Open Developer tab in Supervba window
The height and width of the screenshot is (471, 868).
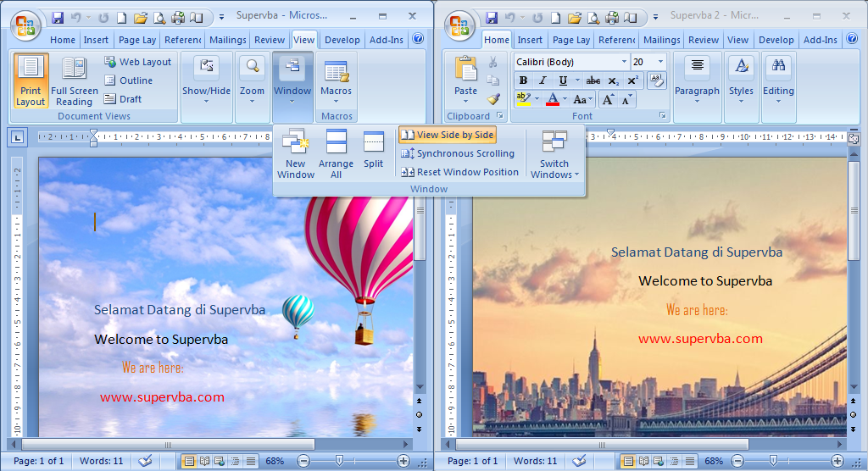342,40
